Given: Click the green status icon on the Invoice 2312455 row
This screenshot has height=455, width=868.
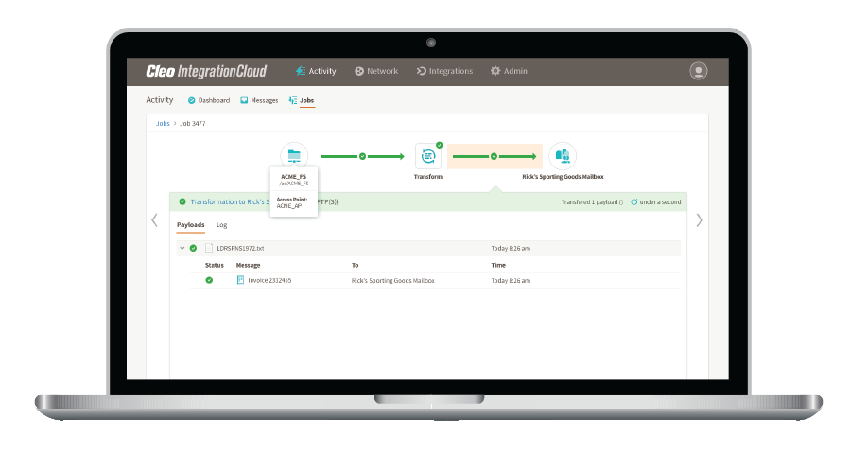Looking at the screenshot, I should [x=209, y=280].
